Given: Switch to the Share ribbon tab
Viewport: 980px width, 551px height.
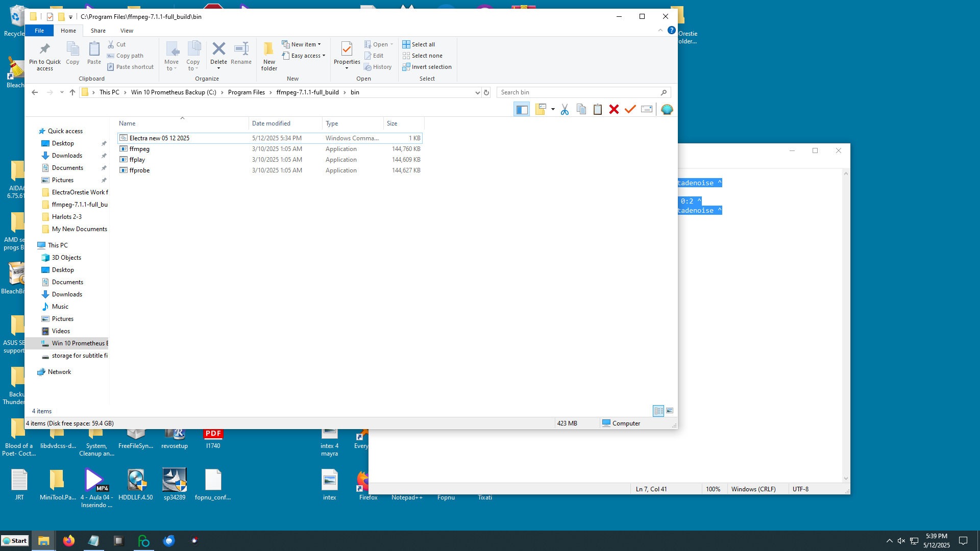Looking at the screenshot, I should point(98,31).
